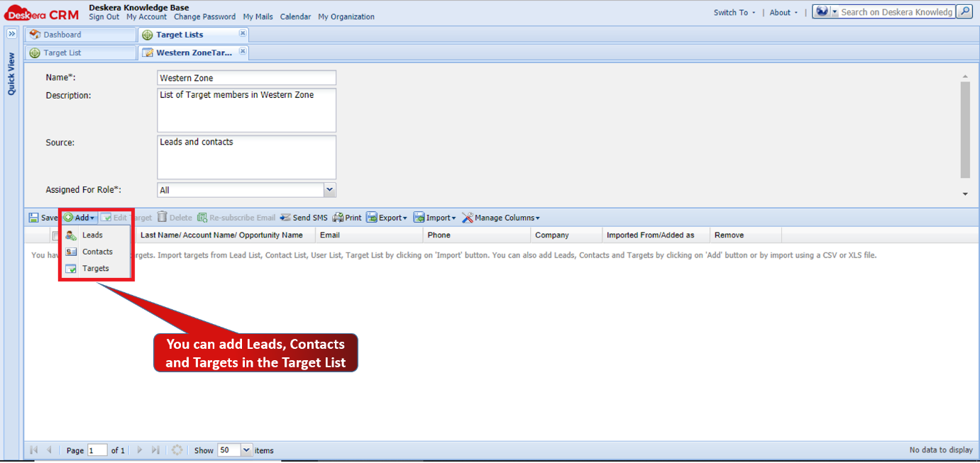Click the Send SMS icon
The width and height of the screenshot is (980, 463).
click(x=286, y=217)
